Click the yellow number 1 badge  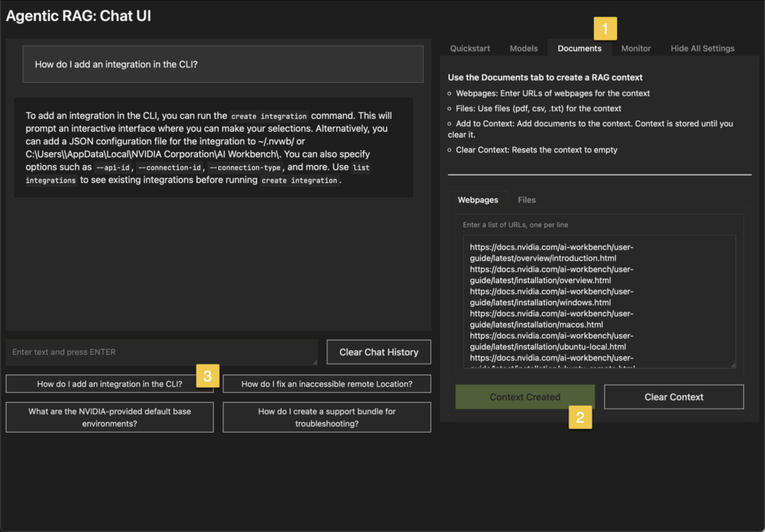(x=605, y=28)
